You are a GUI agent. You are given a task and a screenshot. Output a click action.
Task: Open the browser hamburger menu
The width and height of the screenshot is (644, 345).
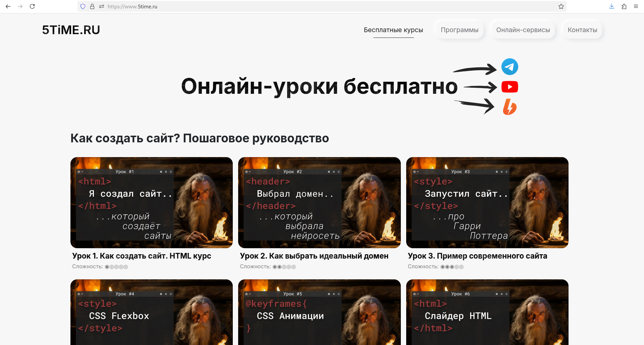point(636,6)
